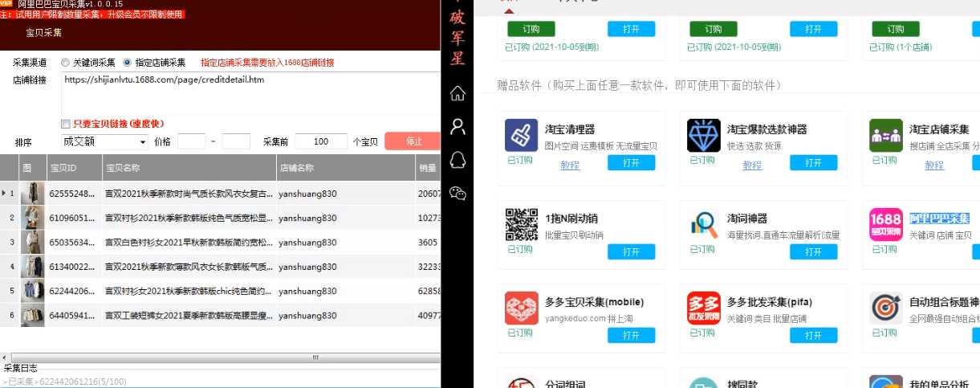Open the user profile icon in the sidebar
This screenshot has width=980, height=388.
point(457,126)
